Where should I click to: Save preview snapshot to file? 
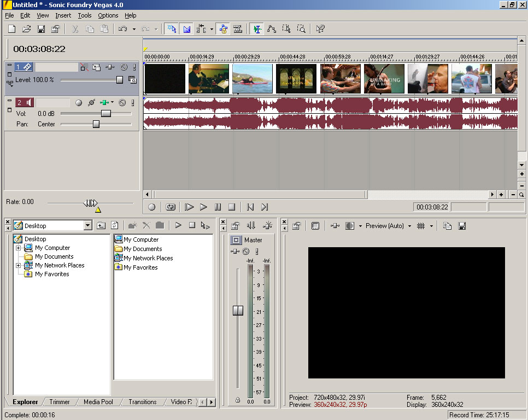tap(462, 226)
